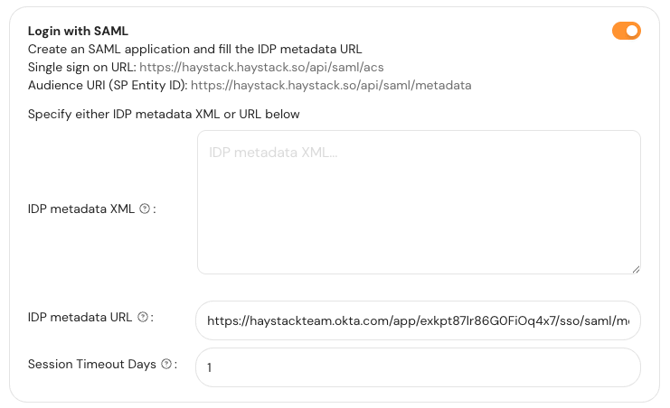Screen dimensions: 670x408
Task: Click the IDP metadata XML label text
Action: point(81,209)
